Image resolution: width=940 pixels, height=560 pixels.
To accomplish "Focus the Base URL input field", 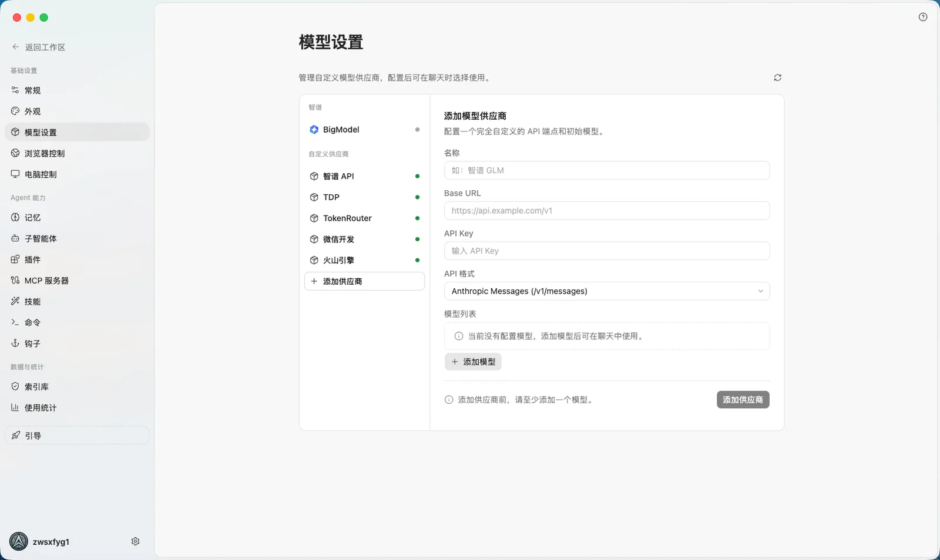I will (607, 211).
